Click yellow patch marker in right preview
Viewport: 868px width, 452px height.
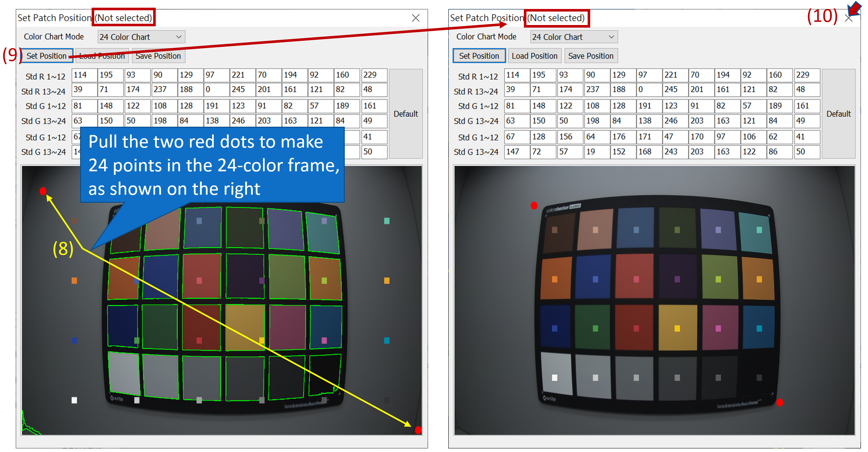coord(677,328)
